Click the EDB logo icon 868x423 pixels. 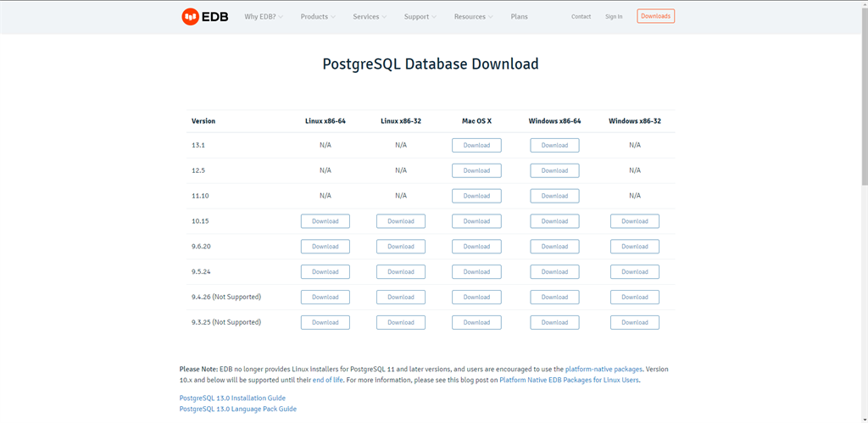pyautogui.click(x=191, y=16)
